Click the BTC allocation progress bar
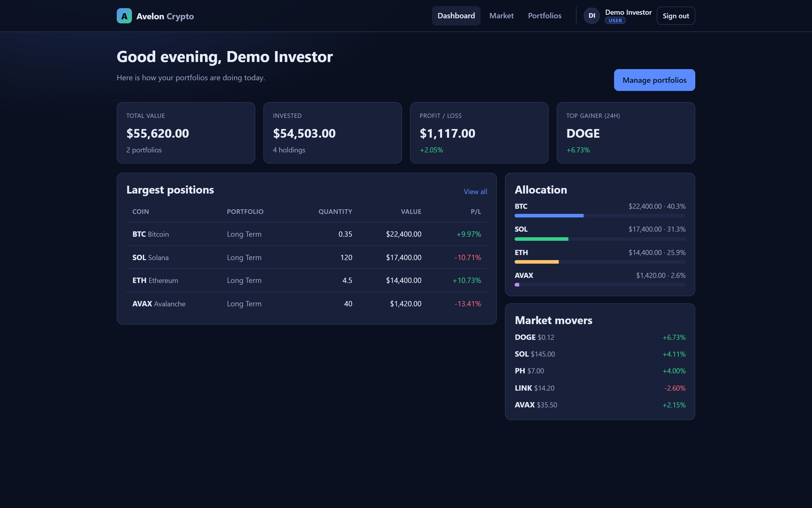This screenshot has width=812, height=508. pos(600,216)
